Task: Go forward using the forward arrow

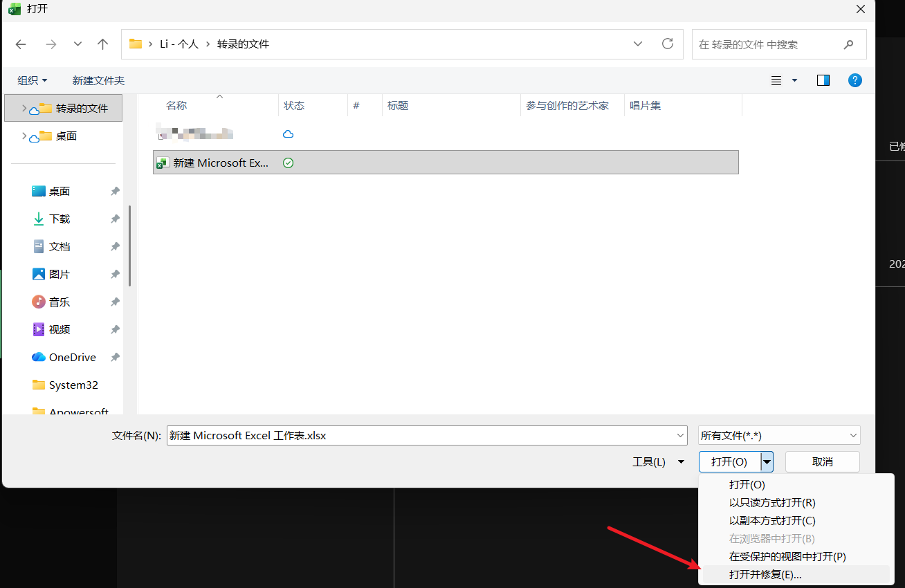Action: click(x=51, y=44)
